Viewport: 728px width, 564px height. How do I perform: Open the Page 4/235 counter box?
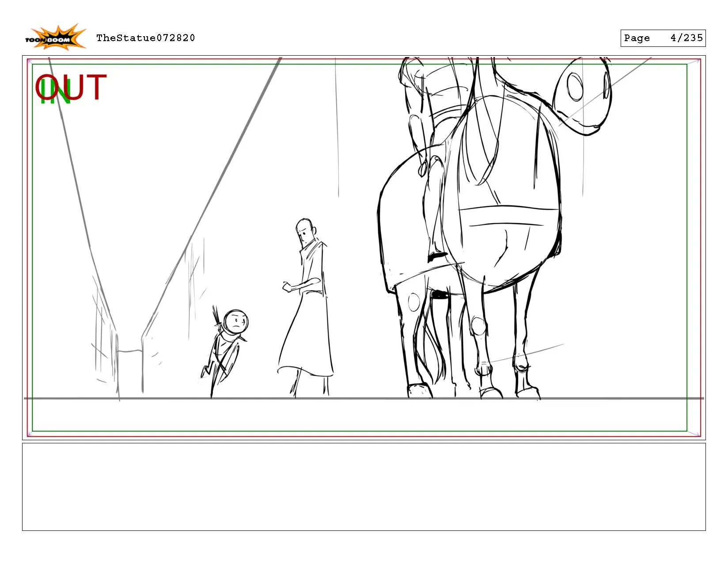coord(664,38)
